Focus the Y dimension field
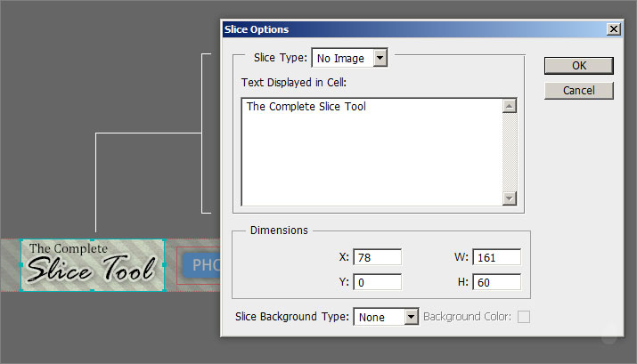This screenshot has width=637, height=364. [x=378, y=283]
